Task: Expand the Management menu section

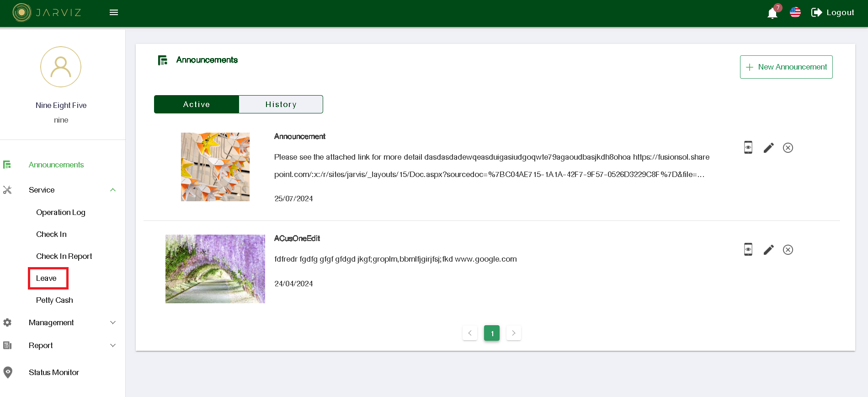Action: 112,322
